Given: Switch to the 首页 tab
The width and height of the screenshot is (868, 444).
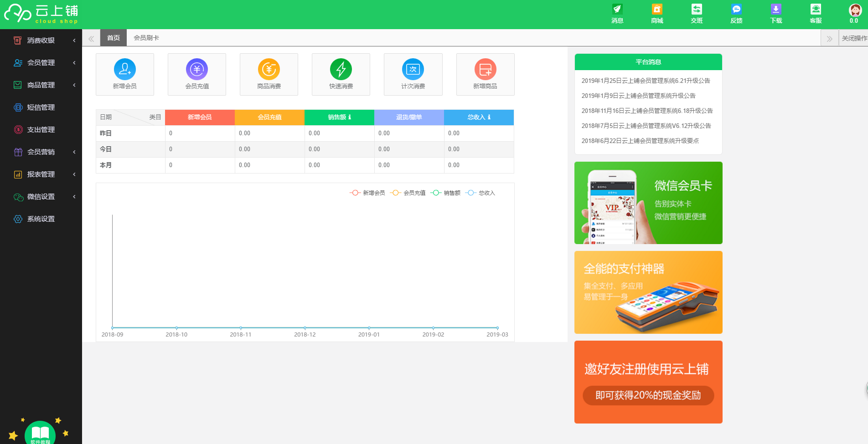Looking at the screenshot, I should 114,38.
